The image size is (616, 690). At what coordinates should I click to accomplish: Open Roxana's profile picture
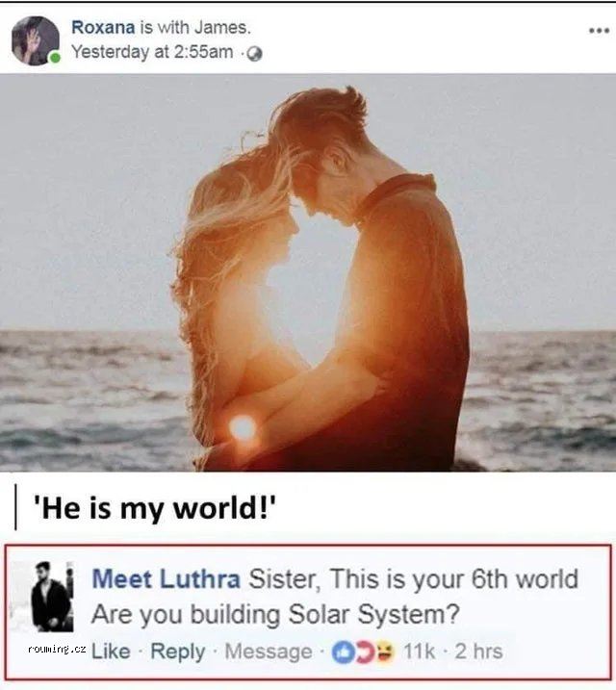tap(35, 40)
